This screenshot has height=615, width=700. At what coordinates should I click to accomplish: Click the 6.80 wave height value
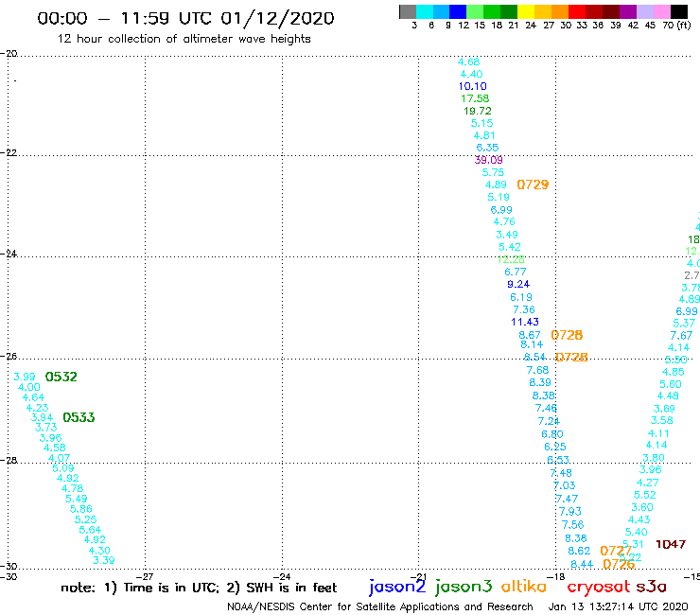coord(552,434)
